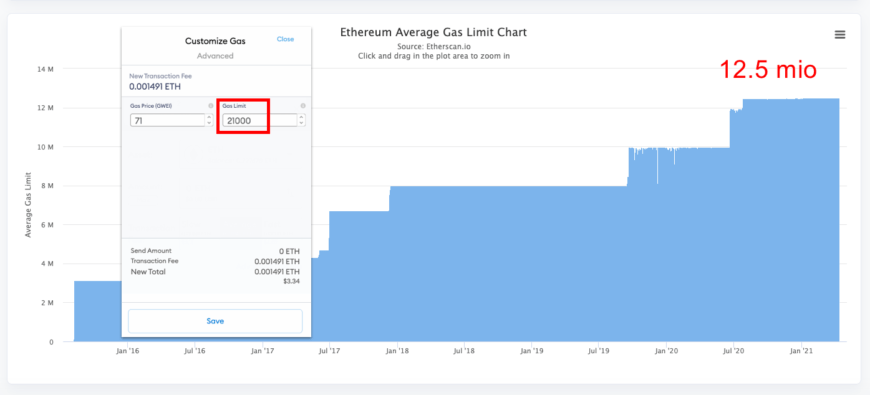This screenshot has width=870, height=395.
Task: Click the 12.5 mio red annotation
Action: (768, 70)
